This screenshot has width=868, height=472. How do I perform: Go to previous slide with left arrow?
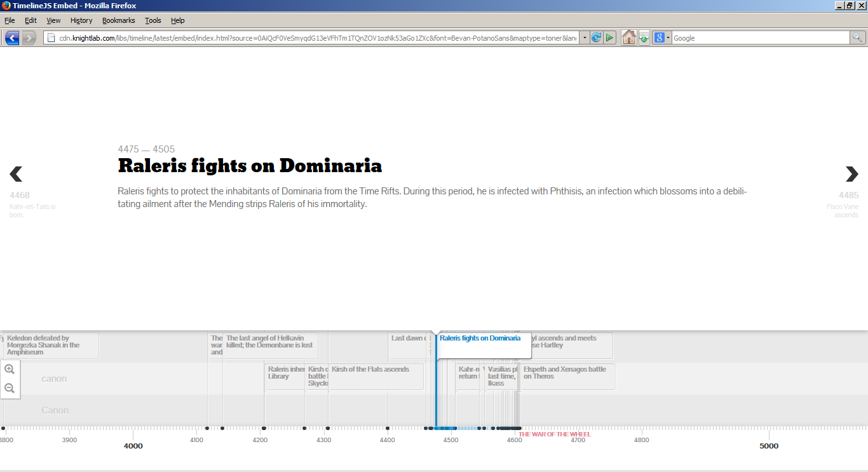tap(16, 173)
